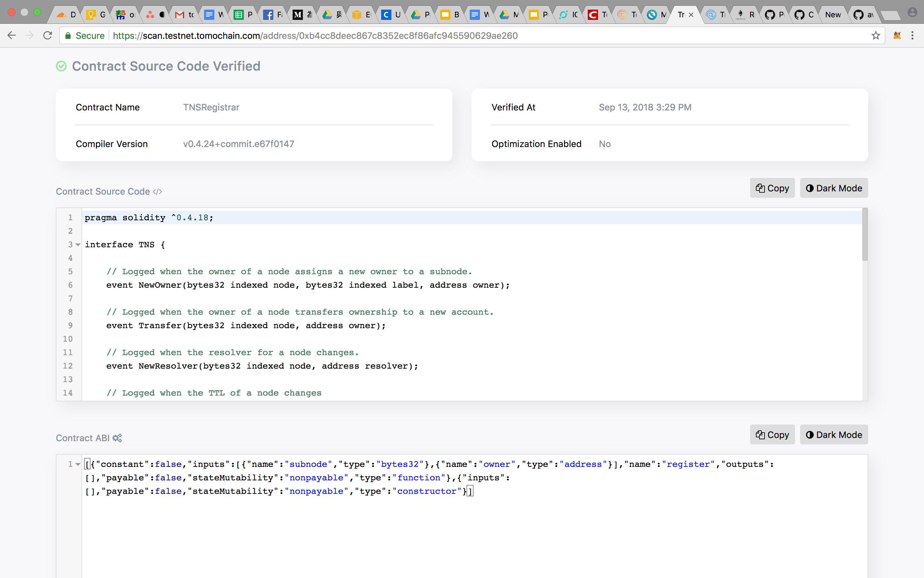Switch to the Google Drive tab after Medium
The width and height of the screenshot is (924, 578).
click(332, 14)
